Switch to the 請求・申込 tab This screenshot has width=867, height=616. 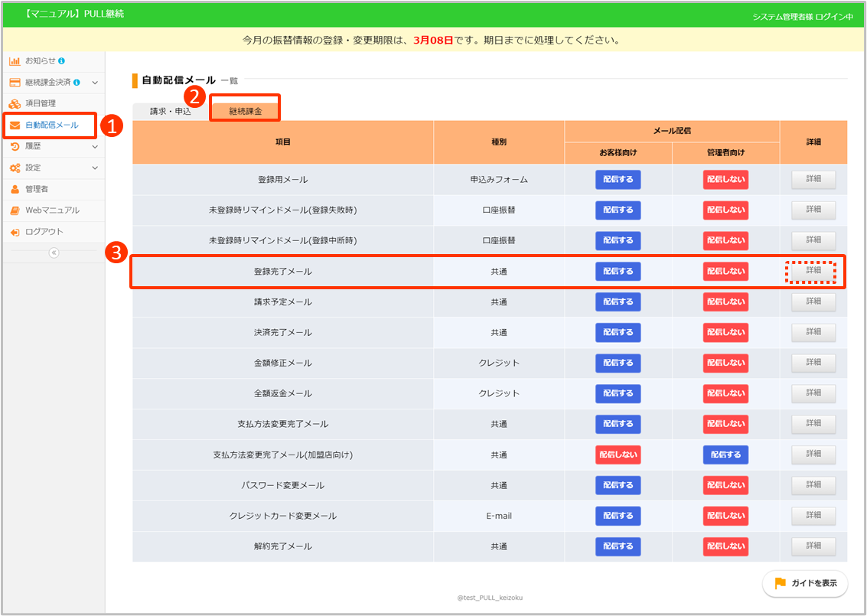170,111
